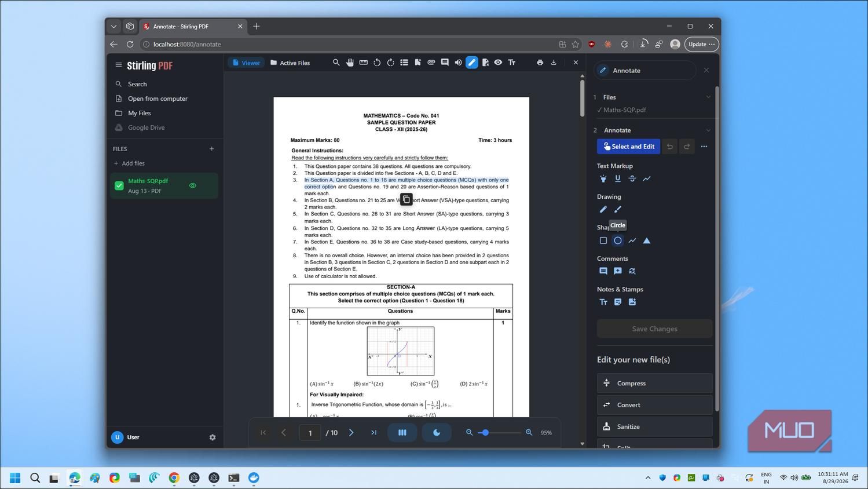Click the read-aloud speaker icon
868x489 pixels.
458,63
